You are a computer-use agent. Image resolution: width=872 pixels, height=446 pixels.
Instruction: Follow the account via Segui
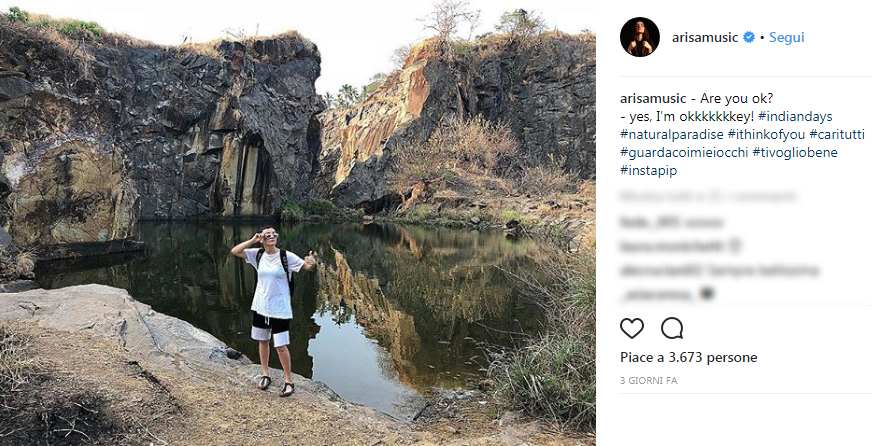[788, 38]
